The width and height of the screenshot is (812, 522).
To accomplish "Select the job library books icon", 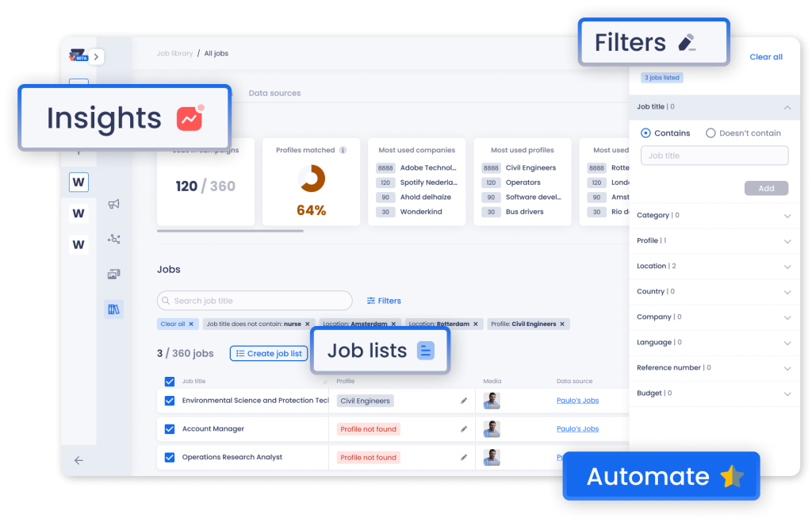I will [x=113, y=309].
